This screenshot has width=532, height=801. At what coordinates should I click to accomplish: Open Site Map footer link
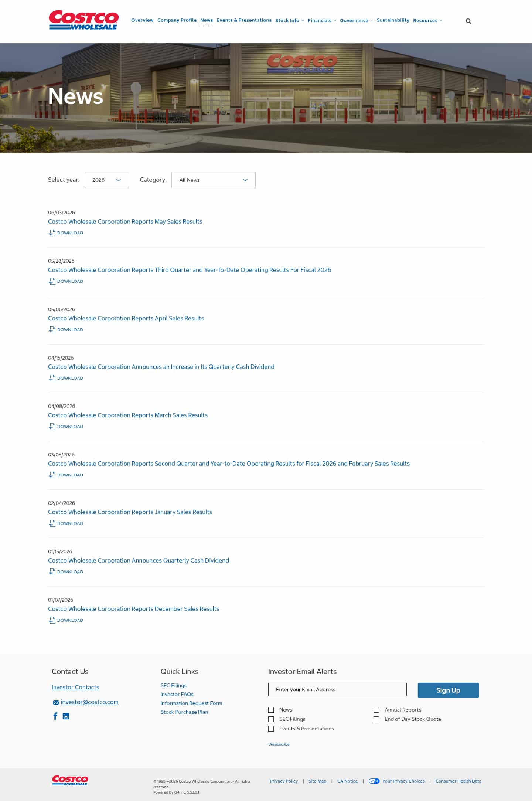pos(317,781)
